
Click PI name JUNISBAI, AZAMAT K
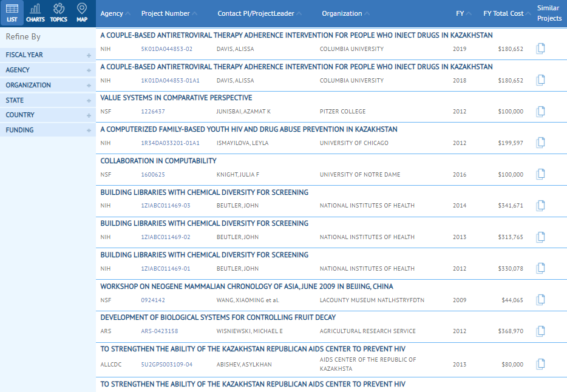(x=243, y=112)
